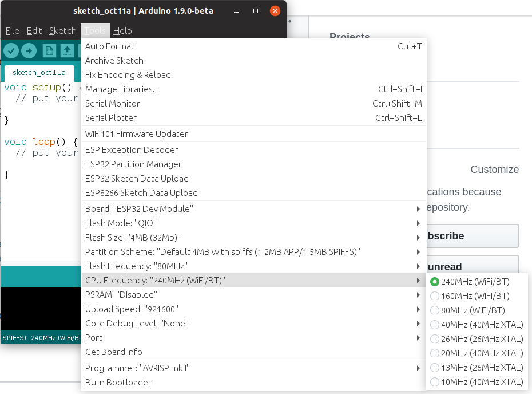Open the Sketch menu
The width and height of the screenshot is (532, 394).
pyautogui.click(x=63, y=30)
